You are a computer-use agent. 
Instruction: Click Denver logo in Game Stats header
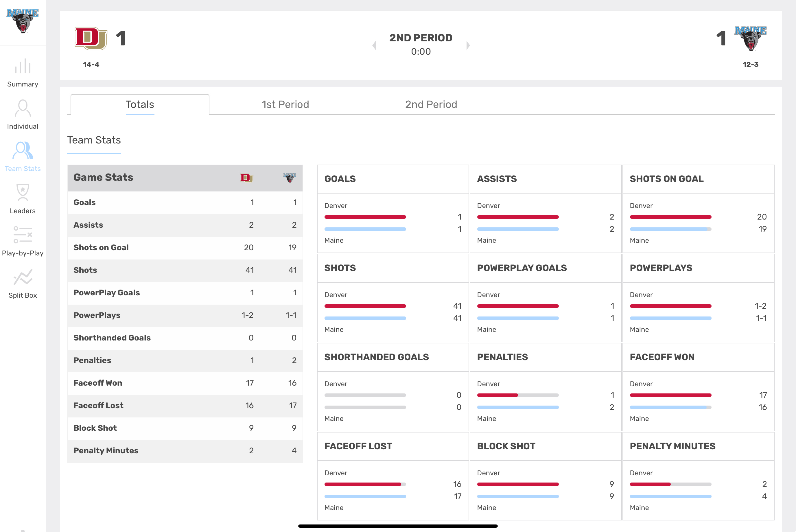click(247, 178)
